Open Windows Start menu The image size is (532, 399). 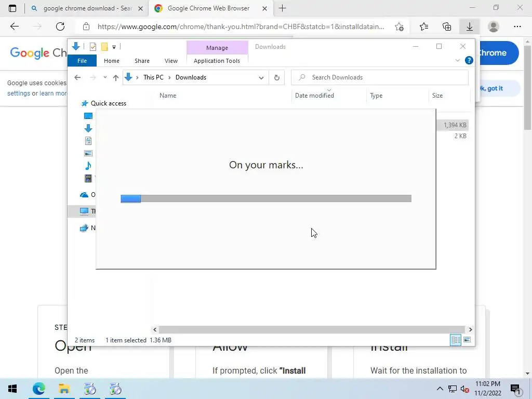(x=12, y=389)
